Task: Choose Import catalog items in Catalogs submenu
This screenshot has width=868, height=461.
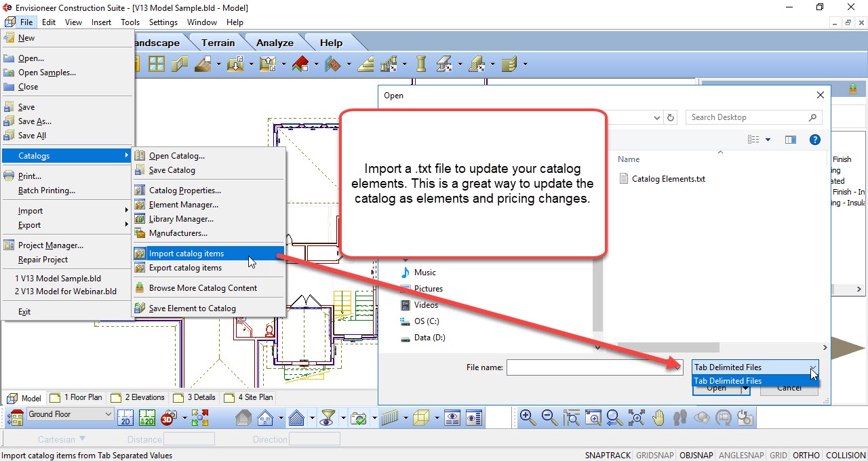Action: click(208, 254)
